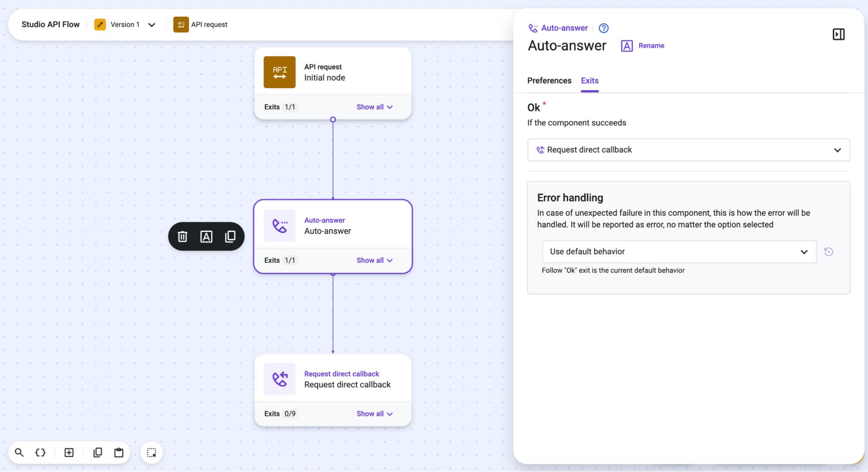
Task: Click the Exits 0/9 counter on callback node
Action: 280,413
